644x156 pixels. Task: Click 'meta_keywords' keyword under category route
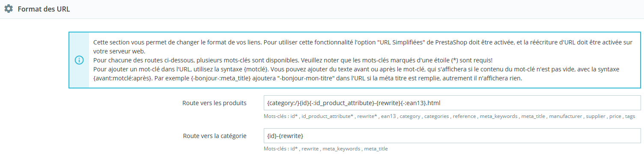[342, 149]
